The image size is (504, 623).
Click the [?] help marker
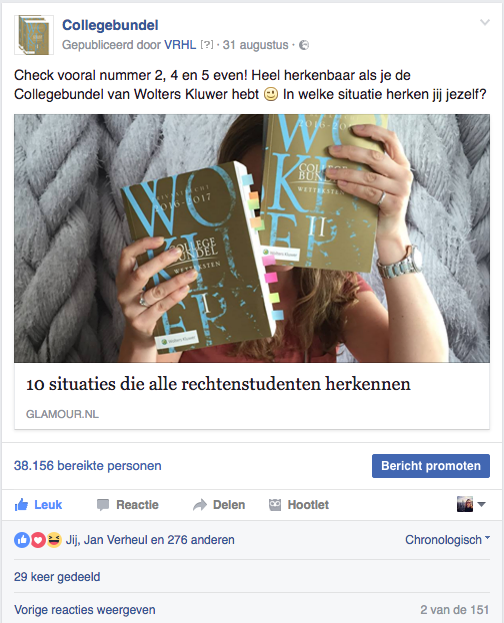(x=207, y=45)
